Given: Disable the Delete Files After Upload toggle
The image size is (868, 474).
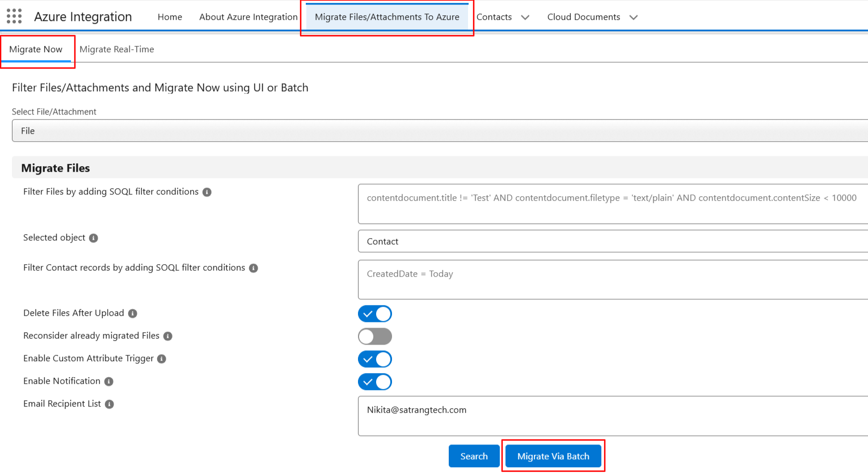Looking at the screenshot, I should [x=375, y=314].
